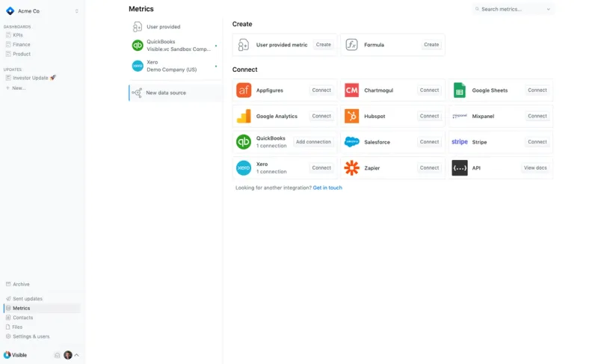Click the Mixpanel logo
598x364 pixels.
(x=460, y=116)
